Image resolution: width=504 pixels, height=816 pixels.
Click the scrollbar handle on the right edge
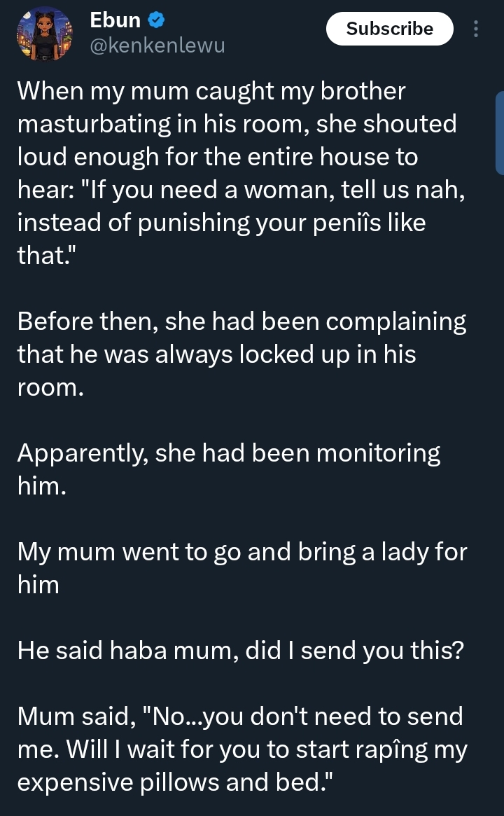[499, 133]
